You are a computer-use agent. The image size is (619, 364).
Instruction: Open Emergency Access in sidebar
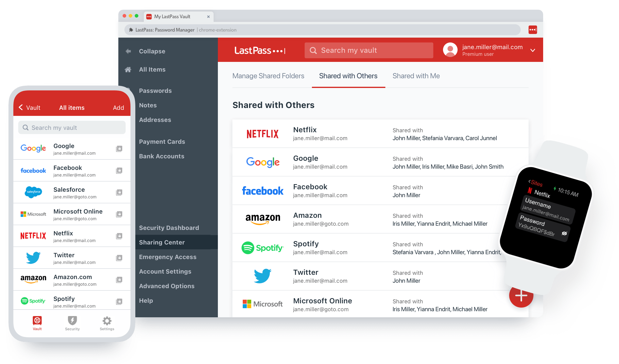tap(167, 257)
